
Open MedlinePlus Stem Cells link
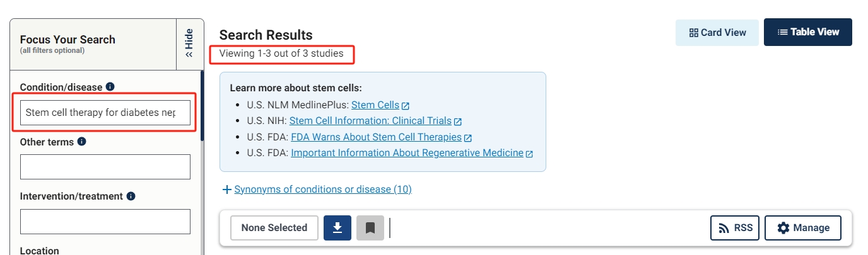click(375, 105)
